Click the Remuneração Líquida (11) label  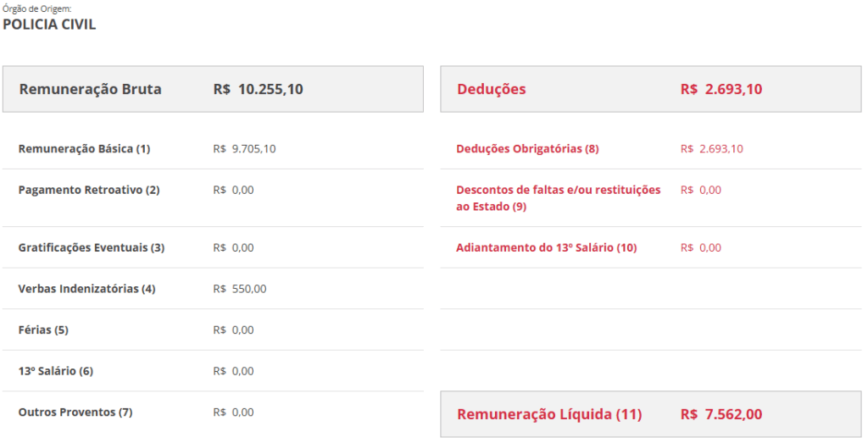[x=549, y=414]
